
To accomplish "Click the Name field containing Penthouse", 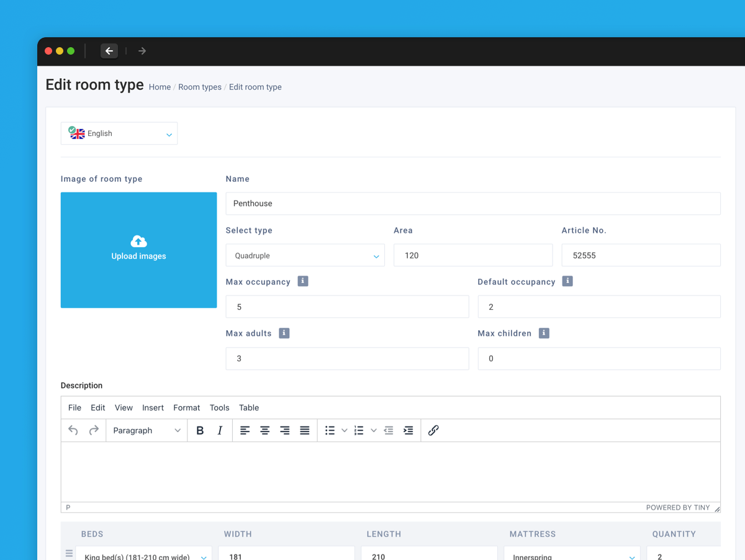I will [472, 204].
